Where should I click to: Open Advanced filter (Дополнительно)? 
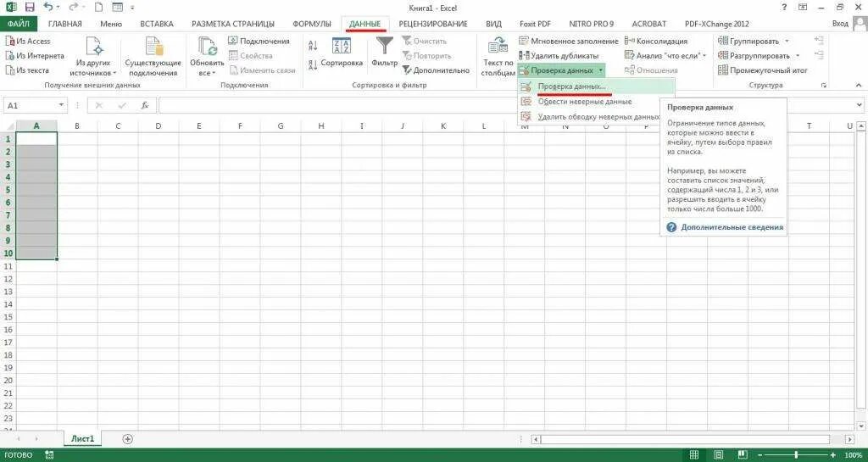(437, 70)
